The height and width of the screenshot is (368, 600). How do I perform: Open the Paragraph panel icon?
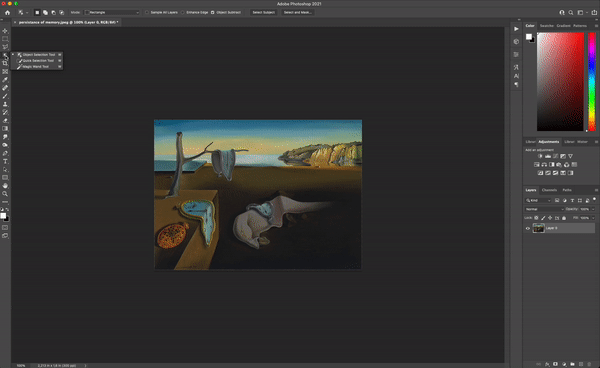click(x=516, y=84)
